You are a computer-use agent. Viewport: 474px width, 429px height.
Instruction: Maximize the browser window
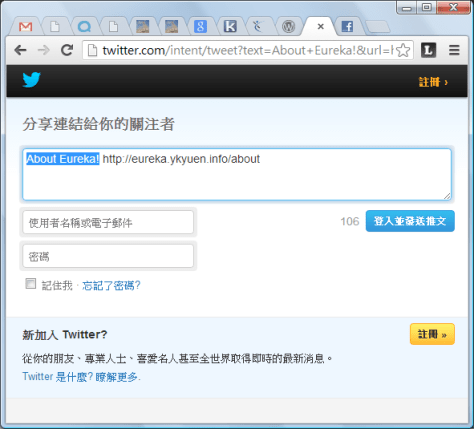426,7
